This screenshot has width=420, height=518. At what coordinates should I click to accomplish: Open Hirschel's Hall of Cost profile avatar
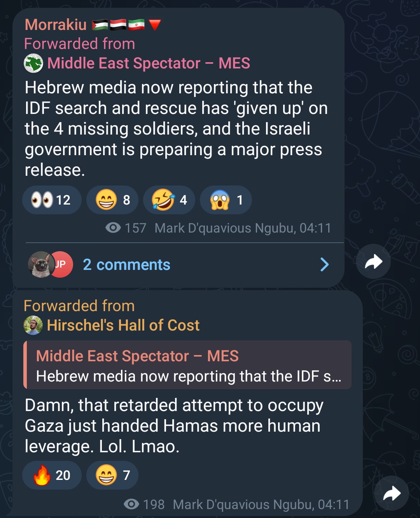pyautogui.click(x=33, y=325)
